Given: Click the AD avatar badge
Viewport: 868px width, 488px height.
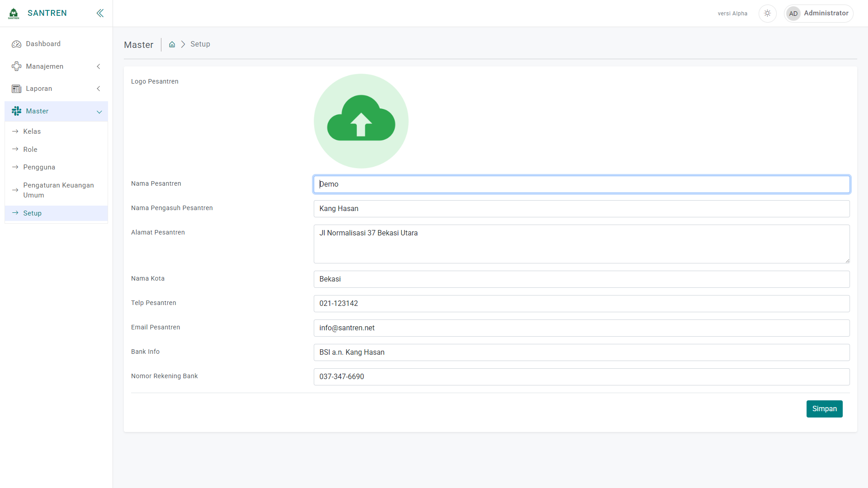Looking at the screenshot, I should click(x=793, y=14).
